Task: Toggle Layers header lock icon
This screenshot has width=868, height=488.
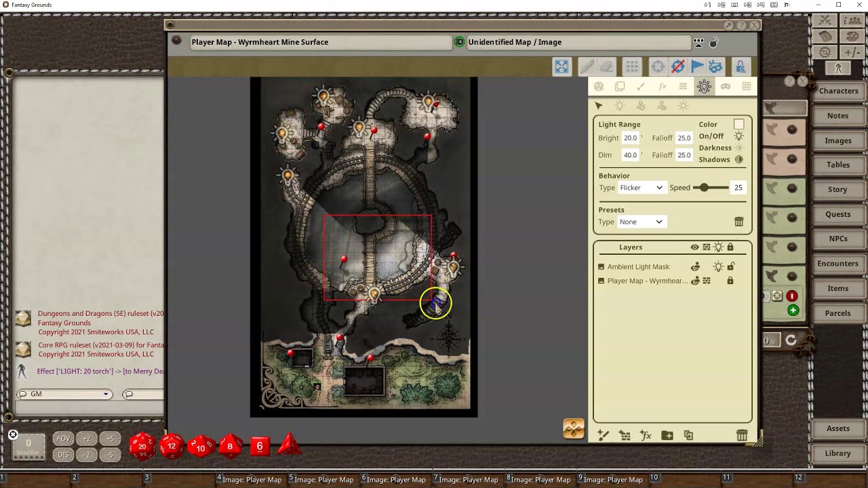Action: click(730, 247)
